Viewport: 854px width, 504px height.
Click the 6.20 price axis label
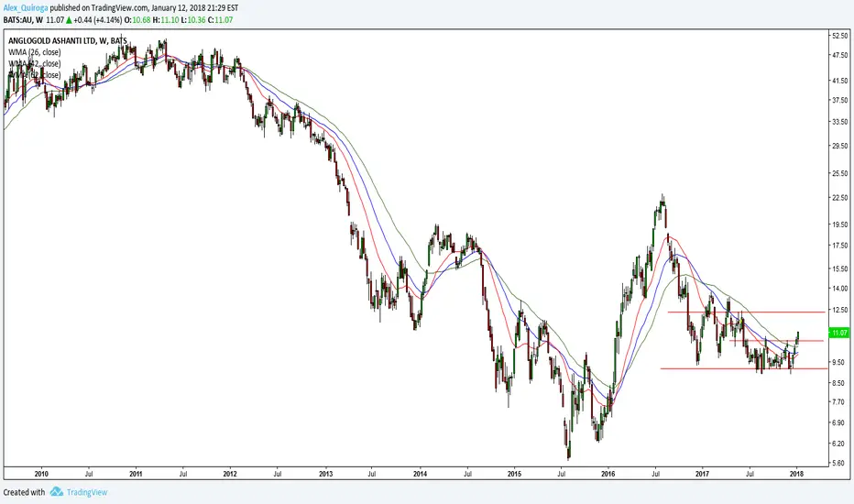tap(838, 444)
